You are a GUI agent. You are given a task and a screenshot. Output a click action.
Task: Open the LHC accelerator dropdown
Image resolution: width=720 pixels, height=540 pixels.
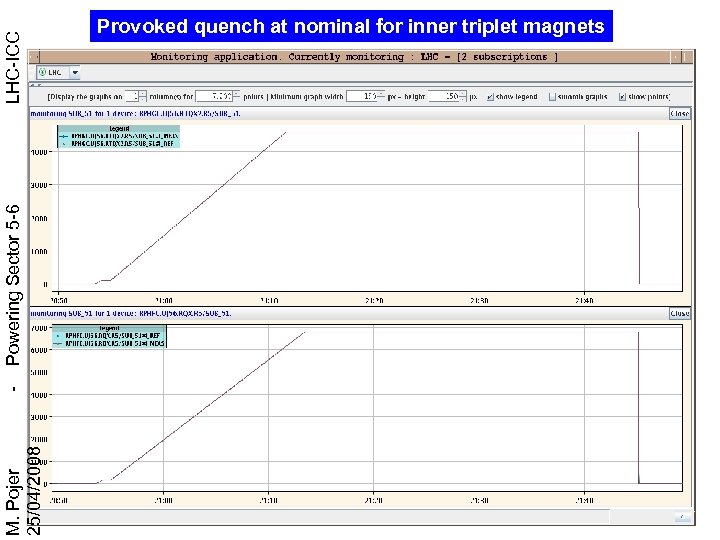(x=75, y=72)
